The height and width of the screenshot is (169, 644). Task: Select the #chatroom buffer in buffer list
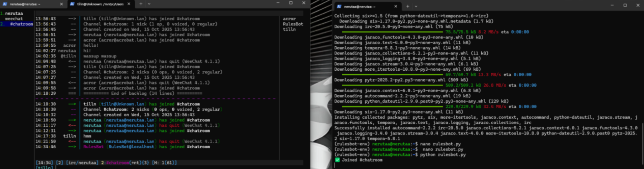click(21, 24)
